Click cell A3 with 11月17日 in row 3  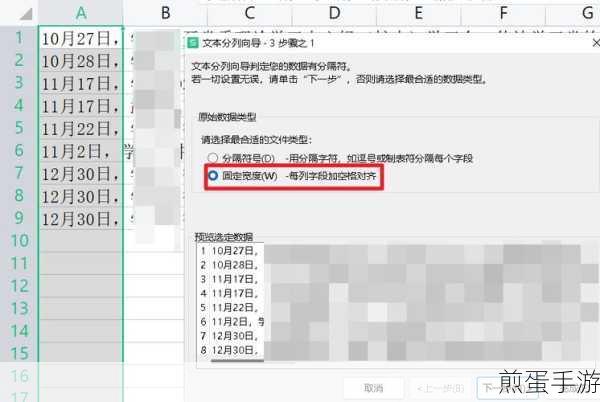81,83
